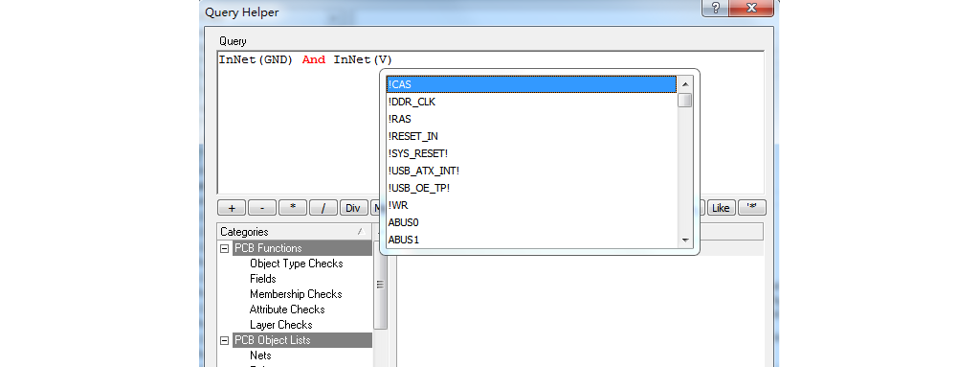Click the plus operator button
Screen dimensions: 980x367
(x=232, y=208)
